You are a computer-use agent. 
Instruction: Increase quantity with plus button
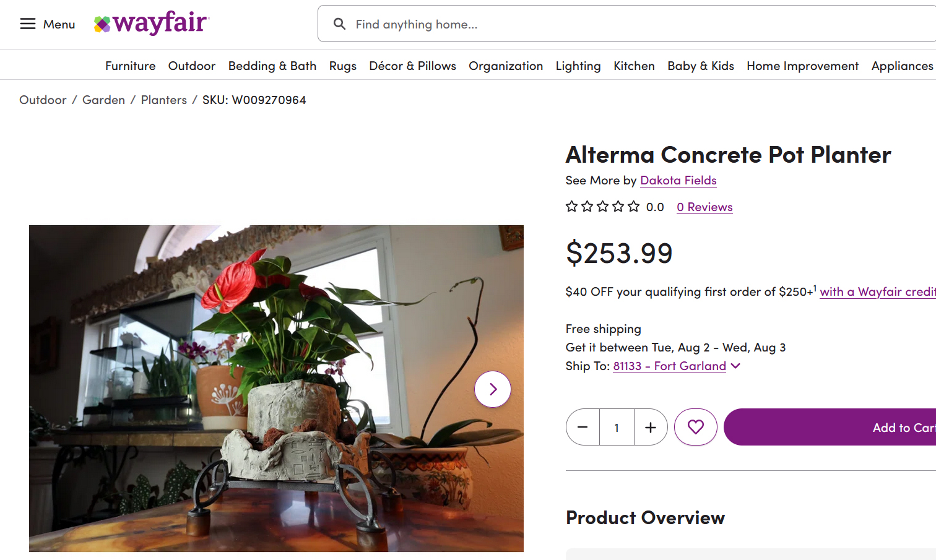click(x=651, y=427)
